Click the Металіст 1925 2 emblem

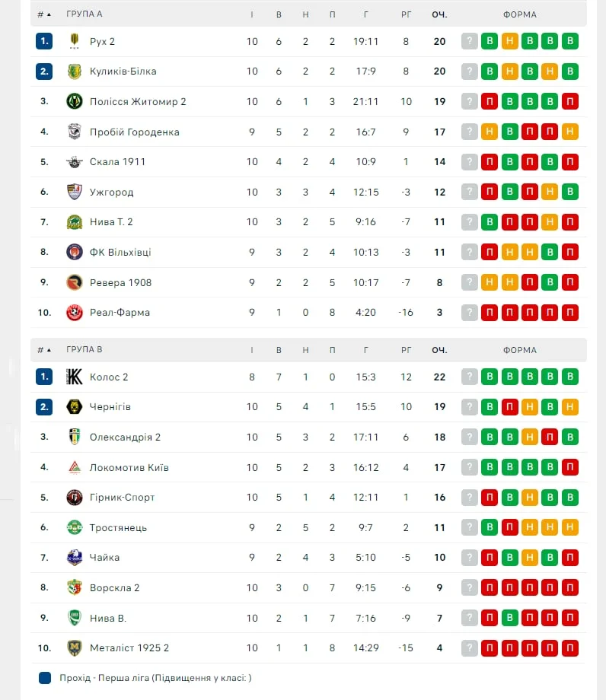(74, 648)
